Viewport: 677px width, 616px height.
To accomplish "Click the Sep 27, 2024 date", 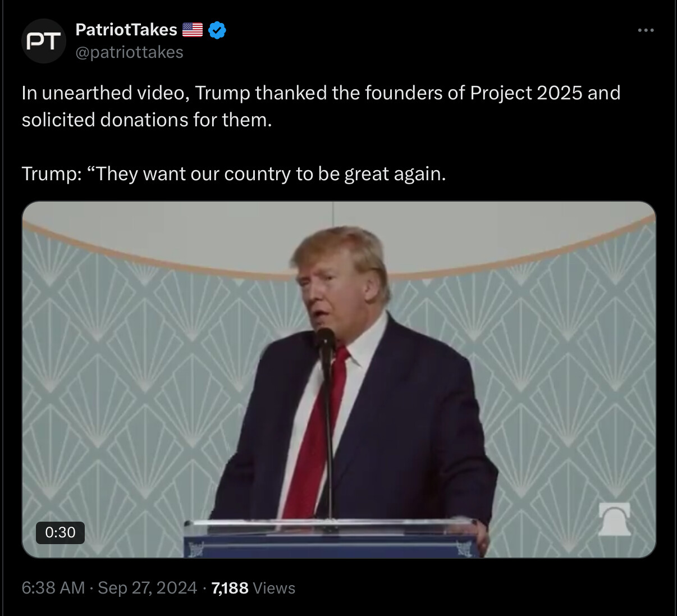I will pyautogui.click(x=148, y=588).
